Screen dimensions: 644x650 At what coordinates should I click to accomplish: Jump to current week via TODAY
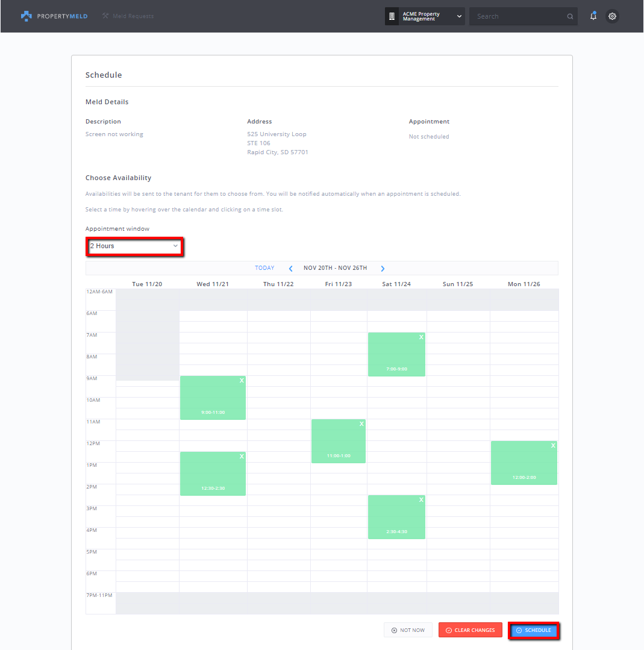point(264,268)
